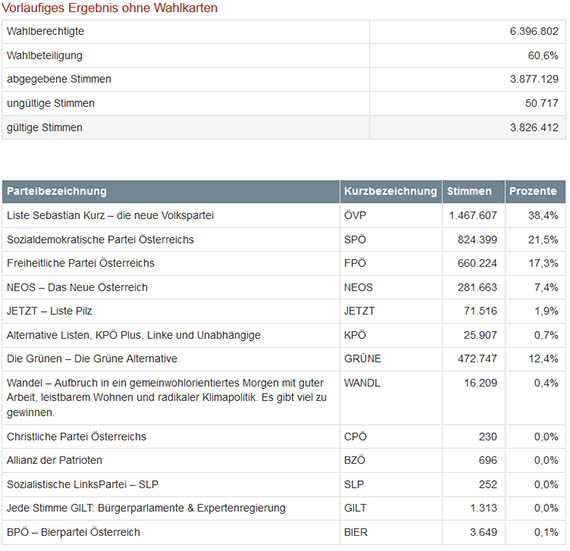This screenshot has height=551, width=570.
Task: Click the Kurzbezeichnung column header
Action: click(391, 191)
